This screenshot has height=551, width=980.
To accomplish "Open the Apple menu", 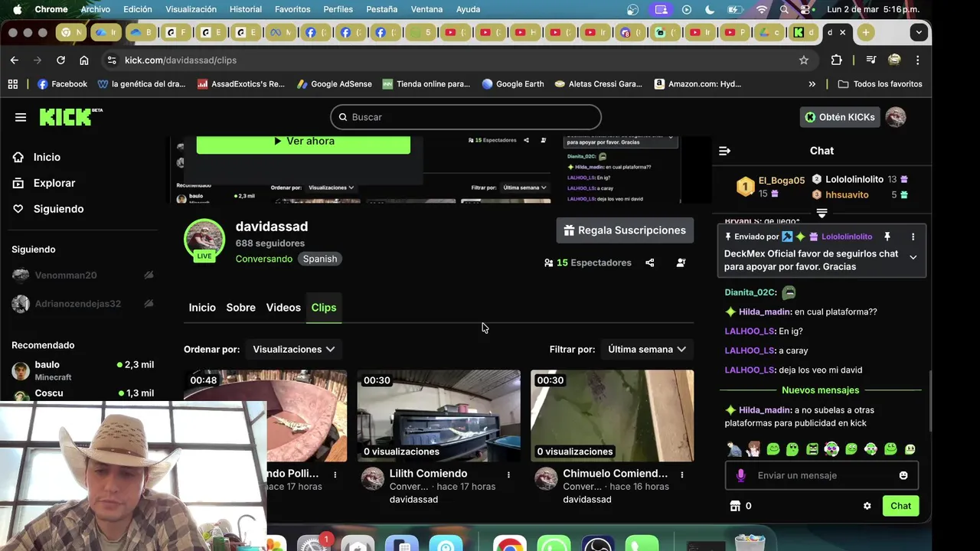I will 17,9.
